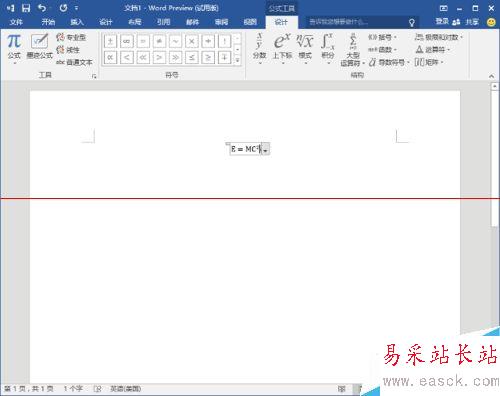
Task: Insert the plus-minus ± symbol
Action: pyautogui.click(x=110, y=41)
